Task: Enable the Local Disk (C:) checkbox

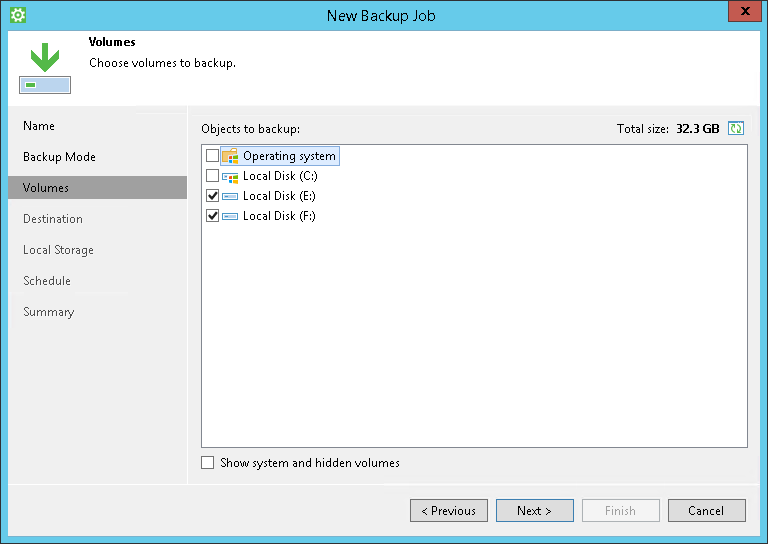Action: pos(212,176)
